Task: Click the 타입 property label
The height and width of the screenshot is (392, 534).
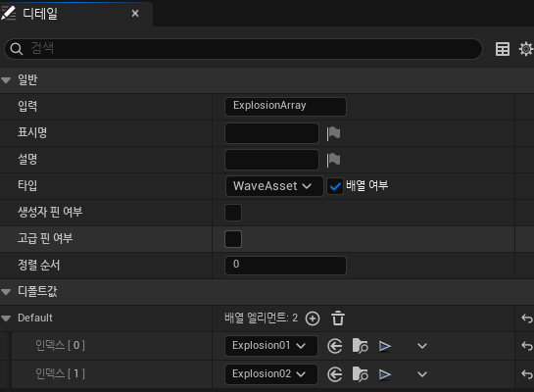Action: pyautogui.click(x=27, y=185)
